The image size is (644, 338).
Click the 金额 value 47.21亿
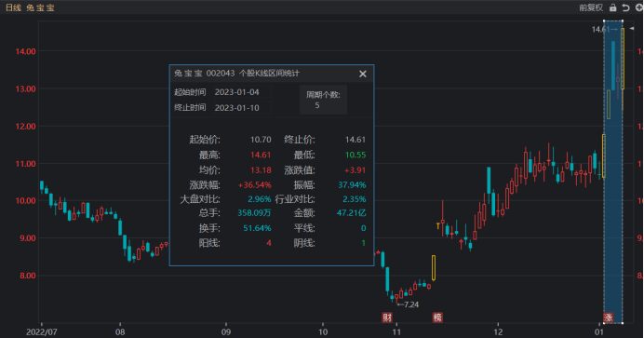(x=352, y=212)
